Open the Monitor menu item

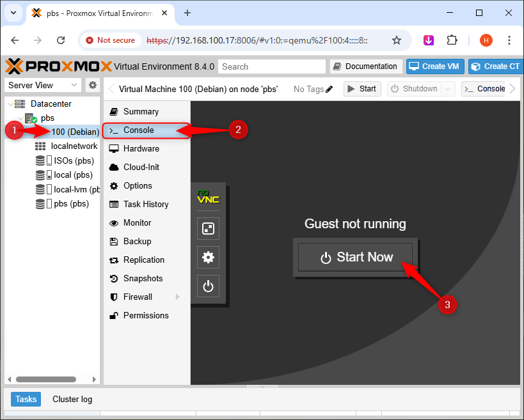point(147,222)
